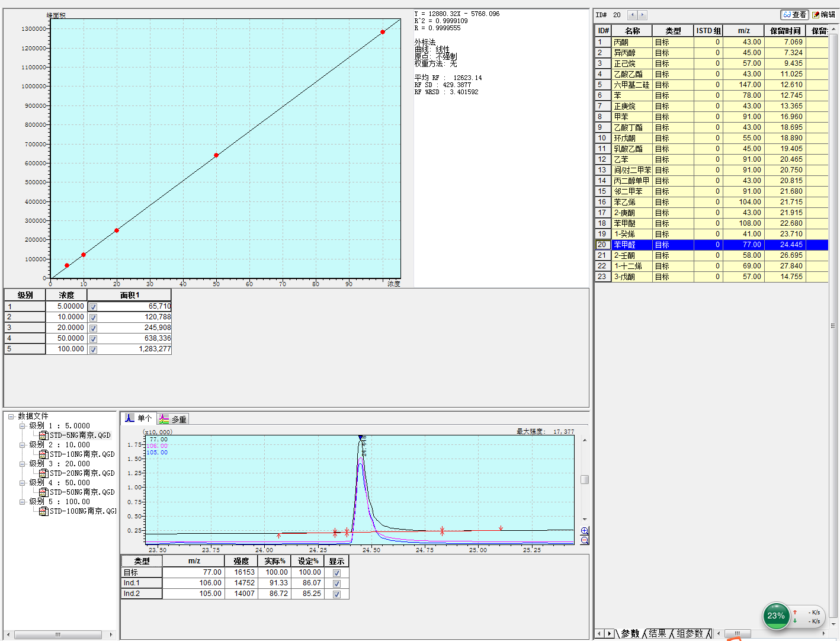Uncheck level 5 calibration point (100.000)
This screenshot has width=840, height=641.
(x=93, y=350)
